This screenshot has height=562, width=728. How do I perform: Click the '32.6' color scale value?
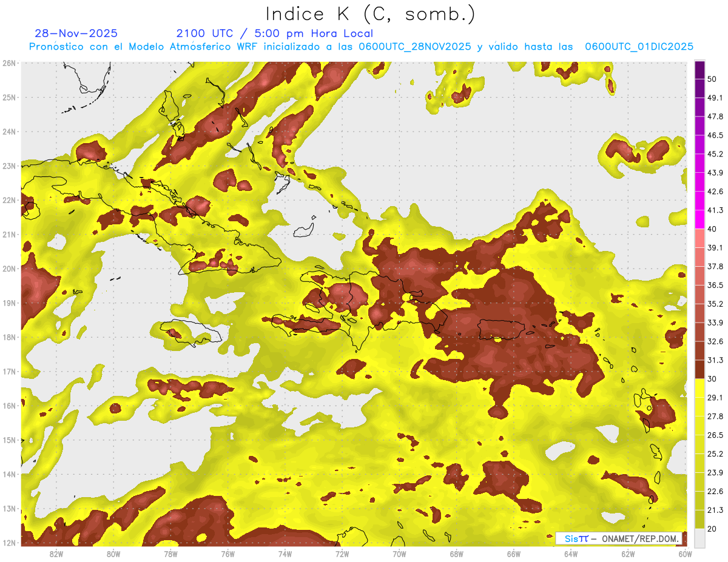pyautogui.click(x=715, y=341)
